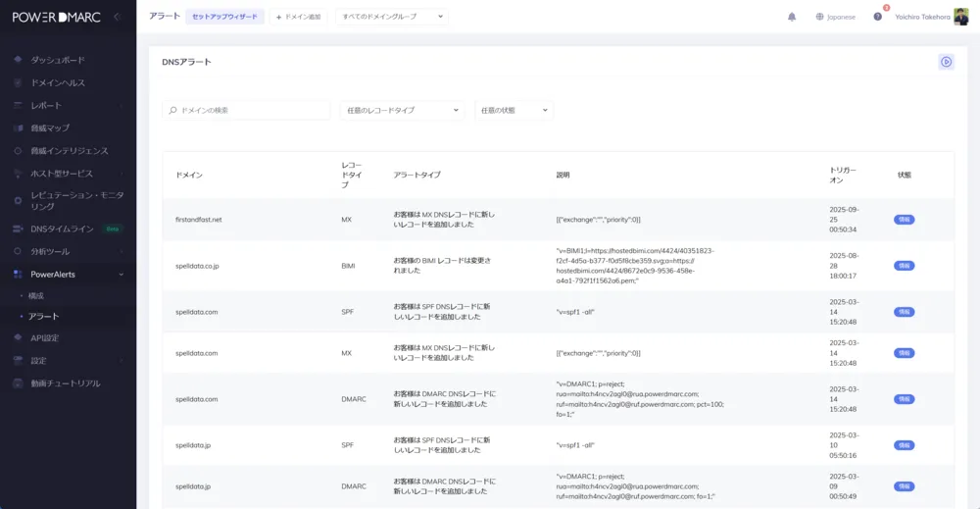
Task: Open Yoichiro Takehara profile avatar
Action: 960,17
